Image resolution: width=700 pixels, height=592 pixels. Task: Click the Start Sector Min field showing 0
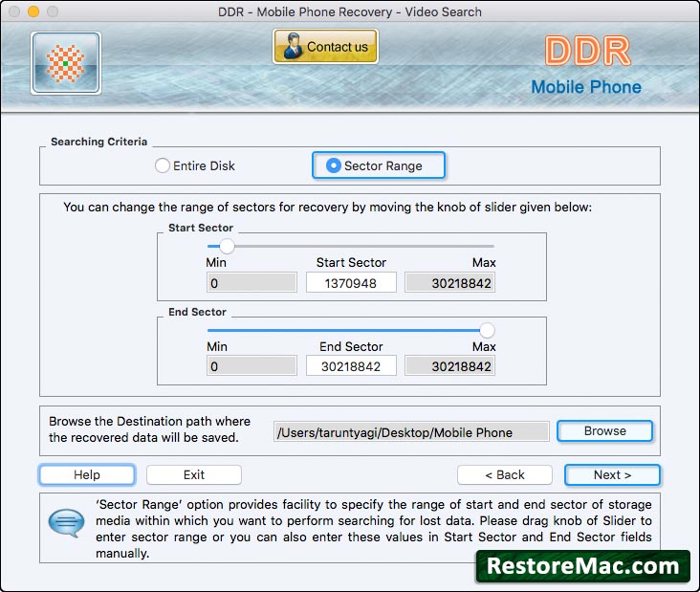tap(252, 282)
